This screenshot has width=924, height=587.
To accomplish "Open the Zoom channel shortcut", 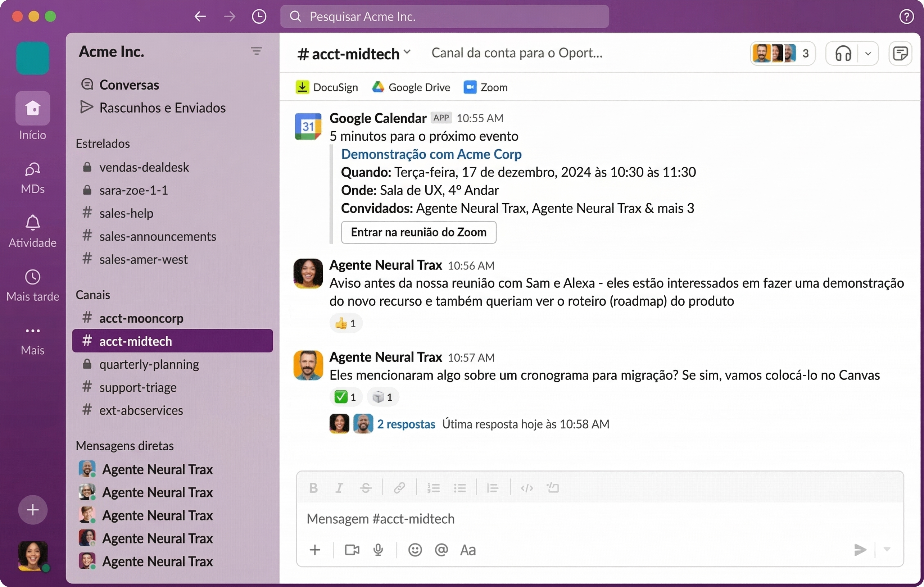I will coord(485,87).
